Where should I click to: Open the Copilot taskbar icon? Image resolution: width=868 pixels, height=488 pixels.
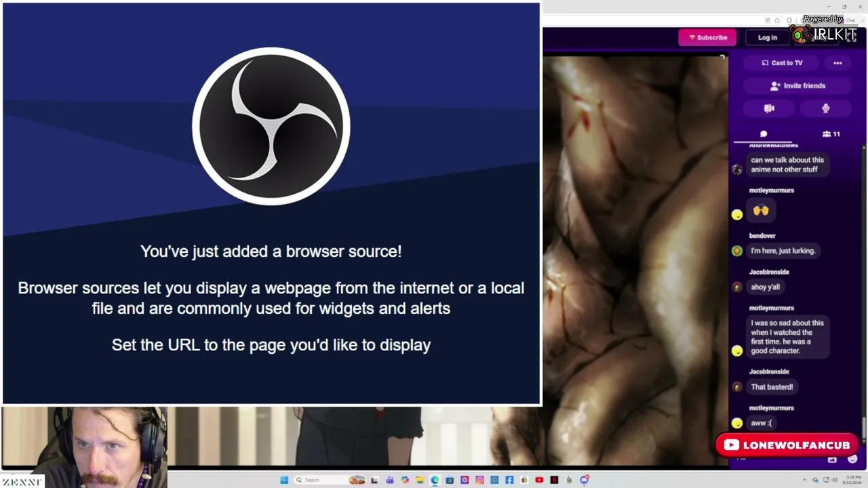pyautogui.click(x=405, y=480)
